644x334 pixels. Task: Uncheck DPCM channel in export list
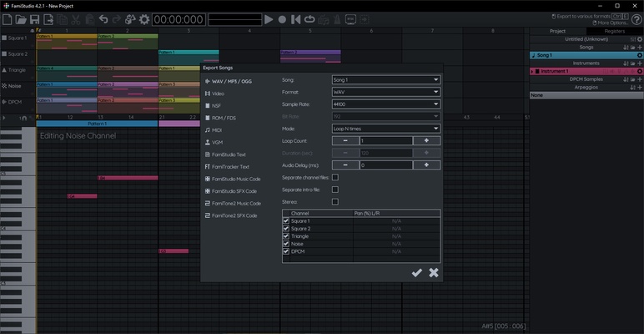pyautogui.click(x=286, y=251)
